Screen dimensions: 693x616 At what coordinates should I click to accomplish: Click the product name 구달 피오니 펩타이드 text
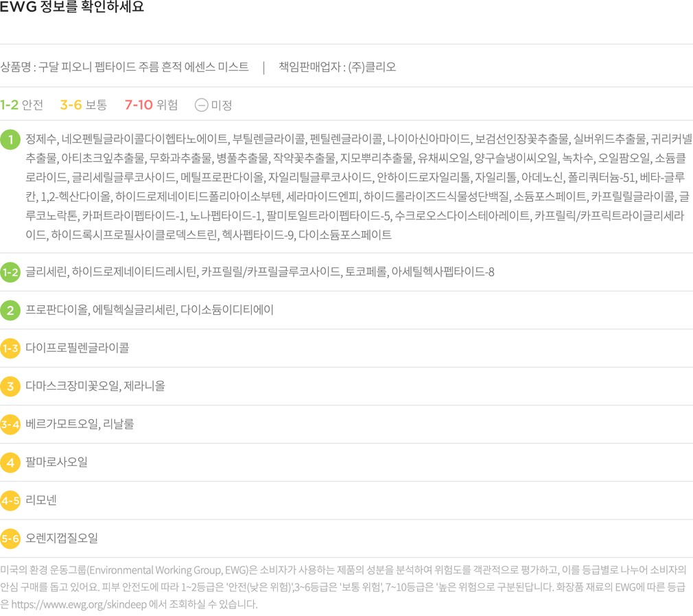[x=124, y=67]
